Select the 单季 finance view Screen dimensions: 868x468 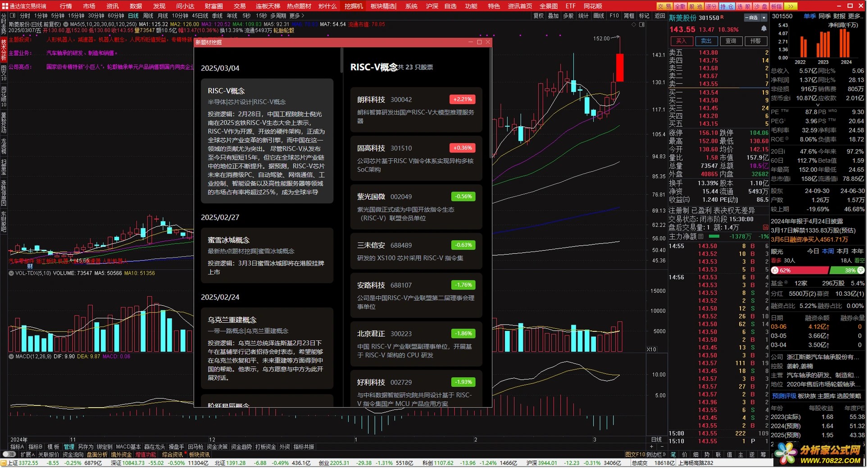[809, 16]
